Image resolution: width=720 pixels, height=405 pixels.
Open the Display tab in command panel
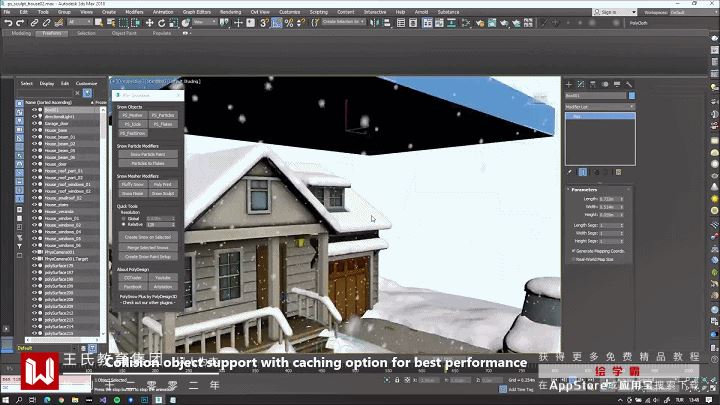click(617, 84)
